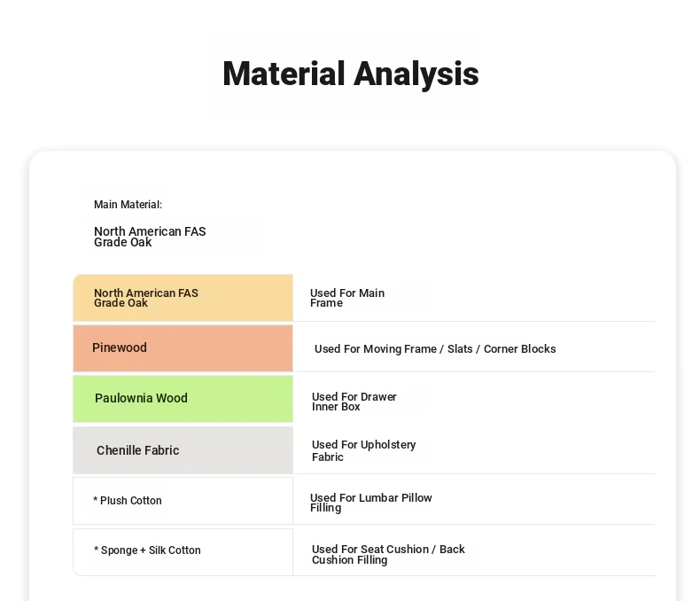
Task: Click the Pinewood label text
Action: click(x=120, y=347)
